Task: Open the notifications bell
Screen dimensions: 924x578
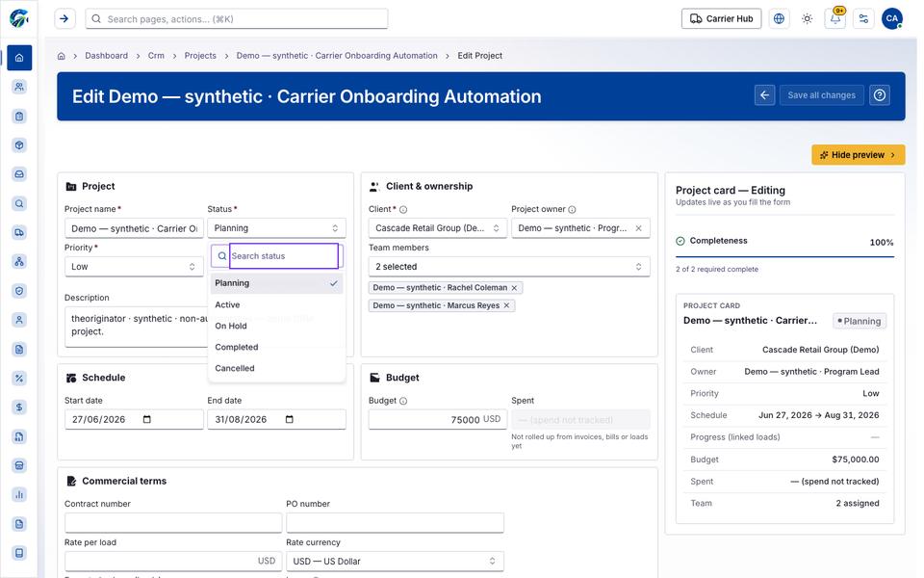Action: 835,19
